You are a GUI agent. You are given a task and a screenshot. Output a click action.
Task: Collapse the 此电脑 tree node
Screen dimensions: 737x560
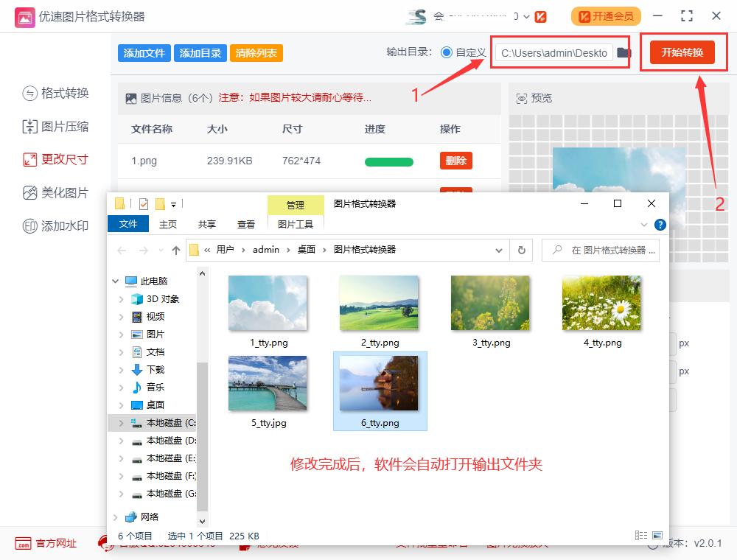click(x=115, y=281)
